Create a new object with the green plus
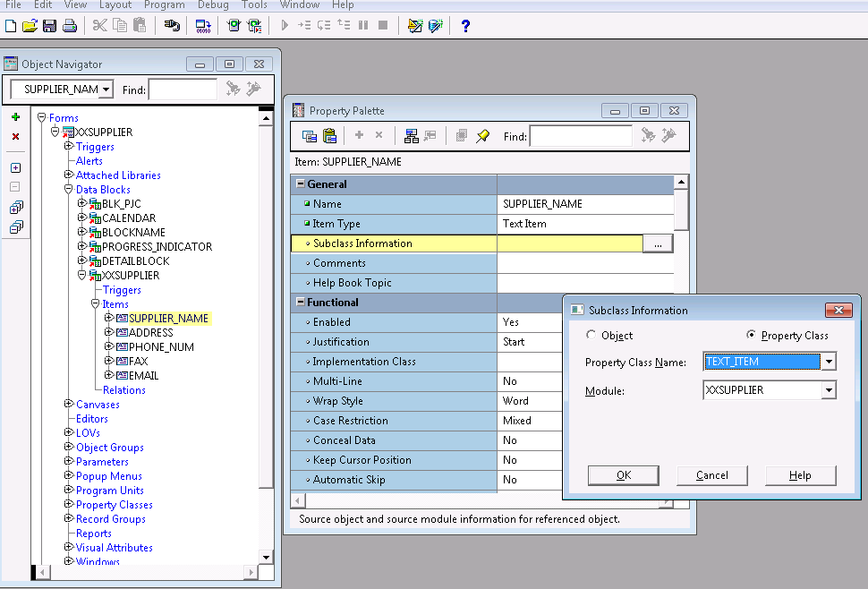This screenshot has height=589, width=868. click(x=15, y=116)
